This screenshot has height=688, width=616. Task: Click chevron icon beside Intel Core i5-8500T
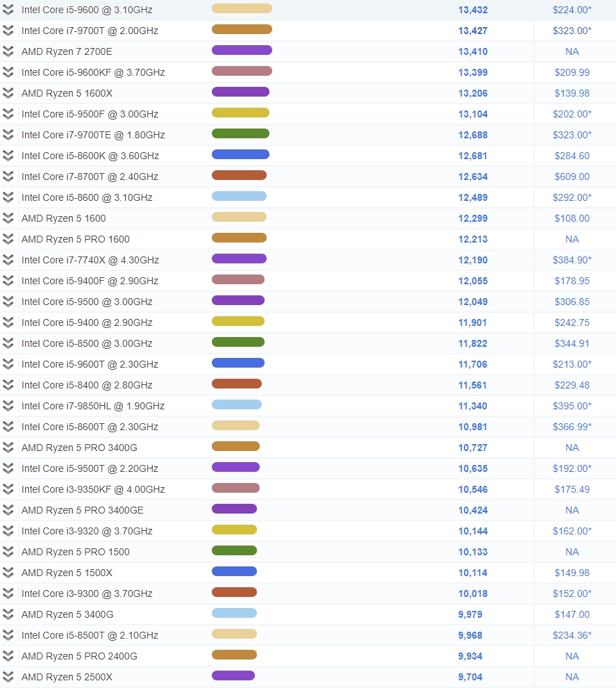(x=8, y=635)
